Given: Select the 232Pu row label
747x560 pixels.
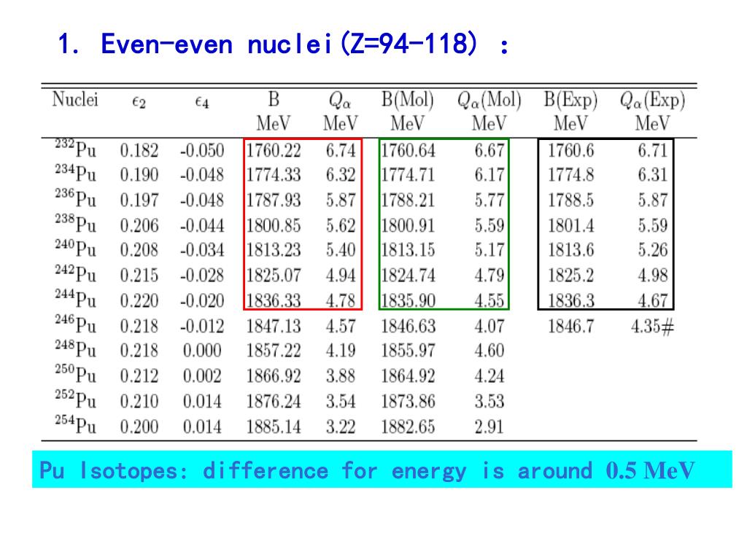Looking at the screenshot, I should [x=75, y=148].
